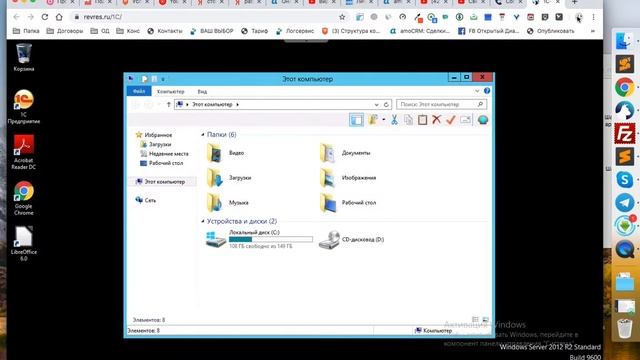This screenshot has width=640, height=360.
Task: Click the Chrome browser back arrow
Action: tap(16, 17)
